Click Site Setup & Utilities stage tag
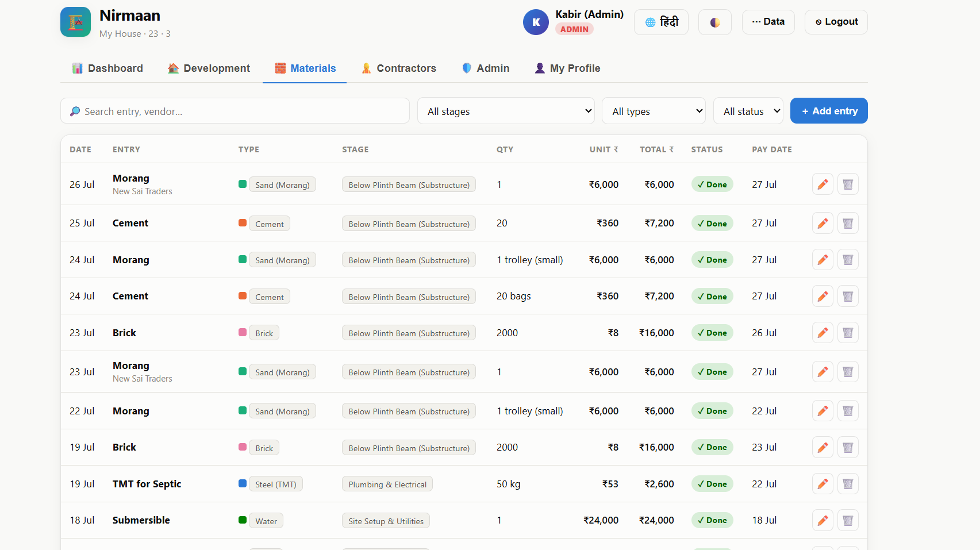Viewport: 980px width, 550px height. pyautogui.click(x=386, y=521)
